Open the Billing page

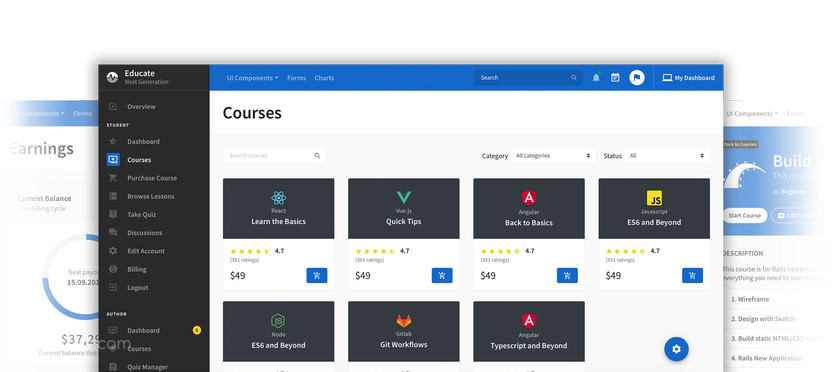coord(137,269)
